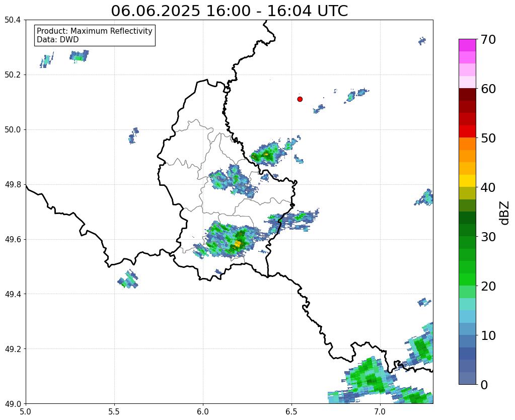Click the bright red 50 dBZ colorbar swatch
Screen dimensions: 515x420
pos(467,131)
